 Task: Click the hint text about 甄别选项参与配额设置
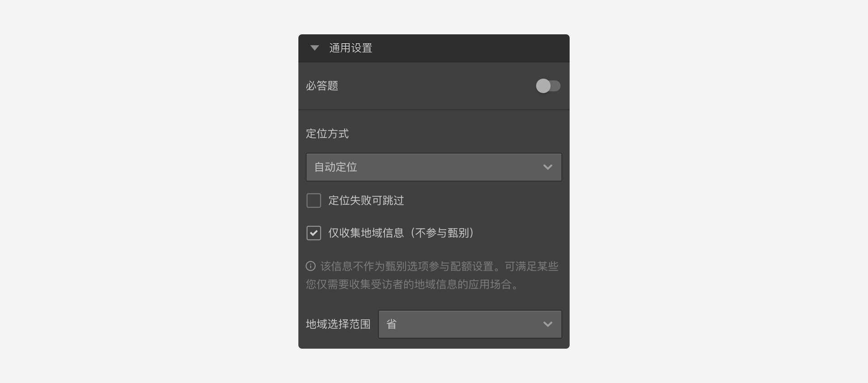(432, 276)
